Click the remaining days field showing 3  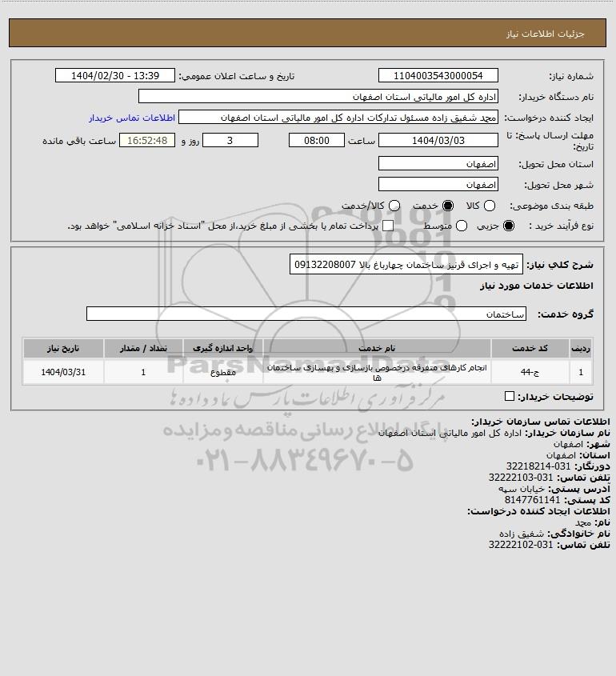tap(230, 140)
